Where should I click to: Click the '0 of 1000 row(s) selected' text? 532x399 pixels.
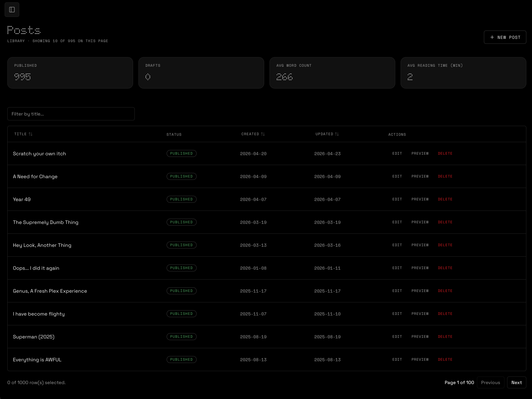[36, 382]
